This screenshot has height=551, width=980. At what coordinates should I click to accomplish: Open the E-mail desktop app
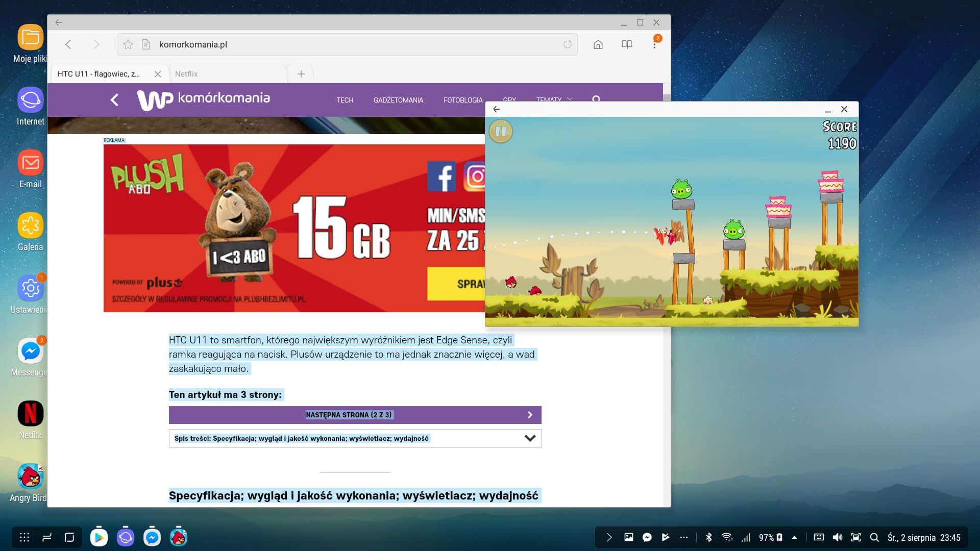click(x=30, y=163)
